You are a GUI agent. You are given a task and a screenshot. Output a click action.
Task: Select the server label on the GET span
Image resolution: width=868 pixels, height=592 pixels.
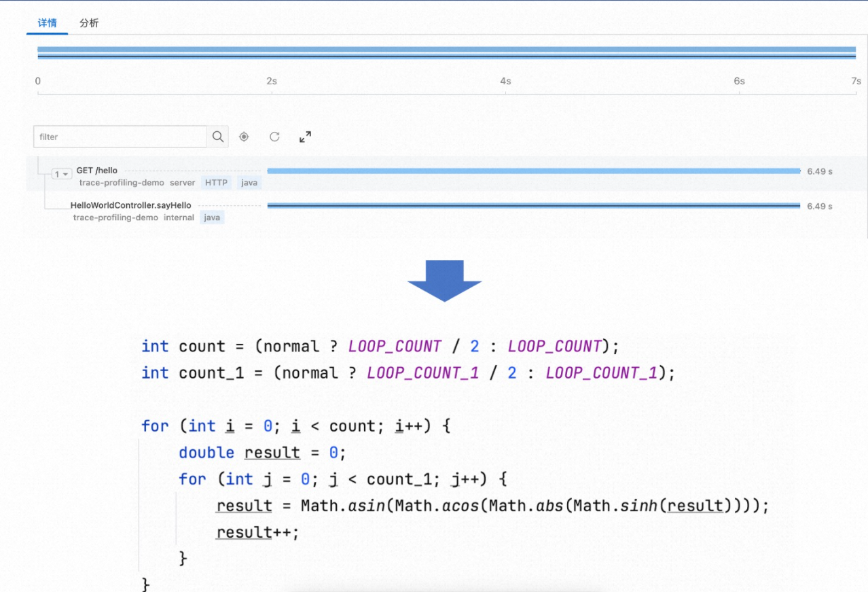pyautogui.click(x=182, y=182)
